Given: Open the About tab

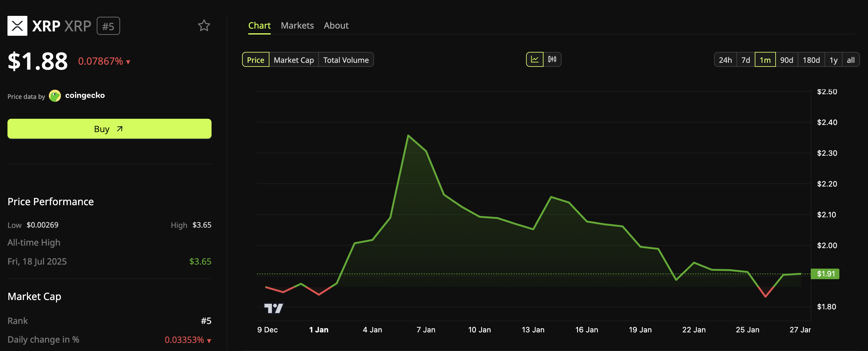Looking at the screenshot, I should [x=336, y=25].
